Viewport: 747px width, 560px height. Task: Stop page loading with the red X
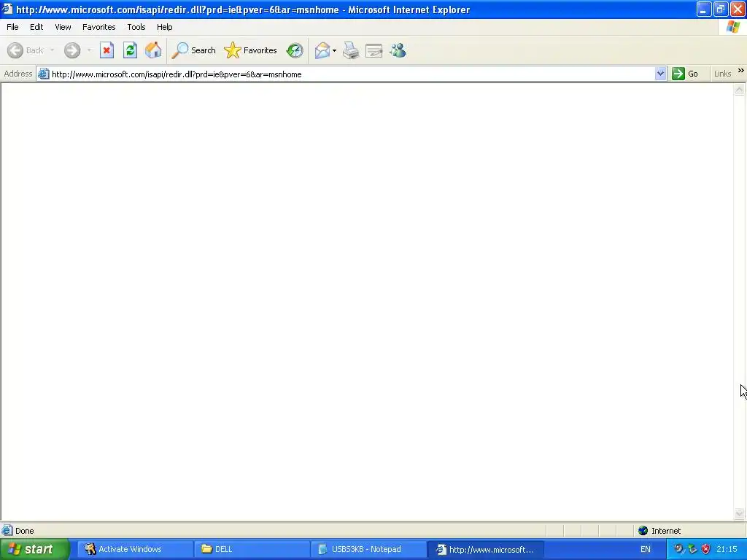coord(107,50)
